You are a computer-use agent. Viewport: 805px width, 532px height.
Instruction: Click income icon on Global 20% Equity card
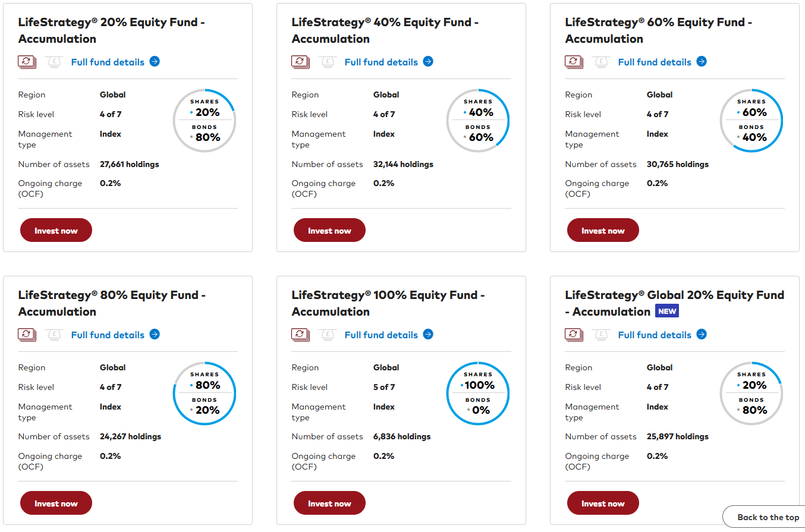coord(601,335)
